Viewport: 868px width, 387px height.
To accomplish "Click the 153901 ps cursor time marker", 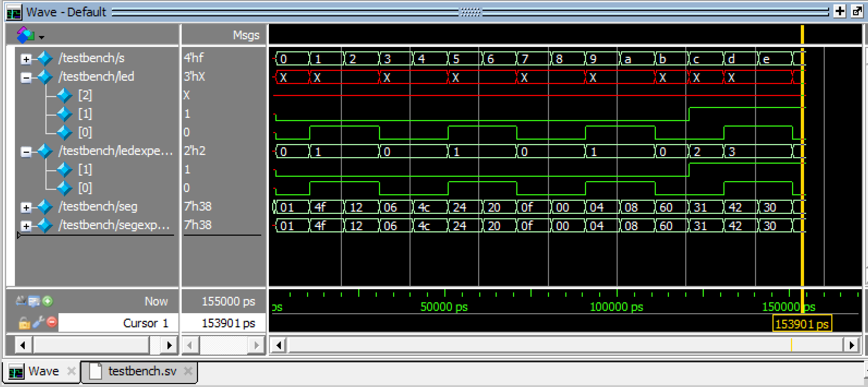I will (802, 324).
